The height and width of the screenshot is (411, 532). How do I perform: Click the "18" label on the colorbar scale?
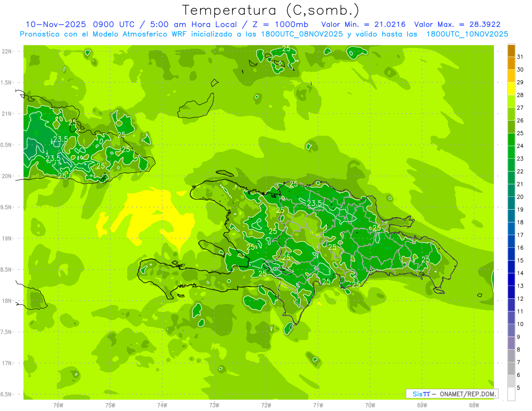click(x=520, y=222)
